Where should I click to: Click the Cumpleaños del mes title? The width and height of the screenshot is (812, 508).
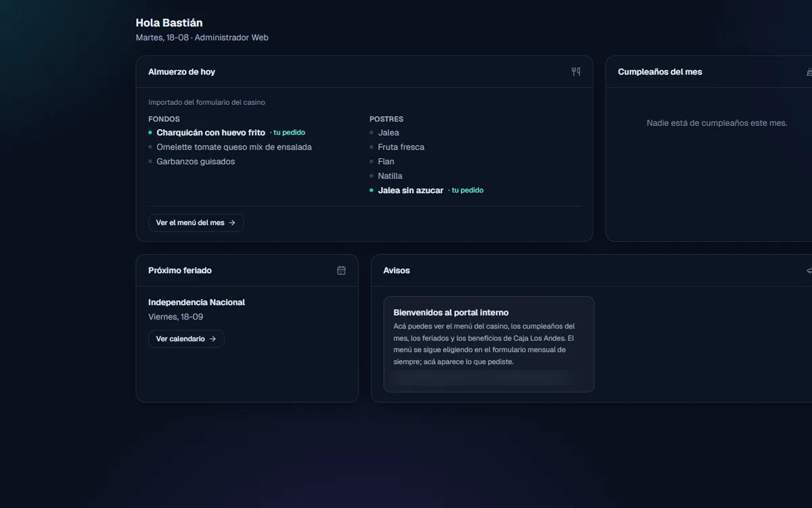660,72
